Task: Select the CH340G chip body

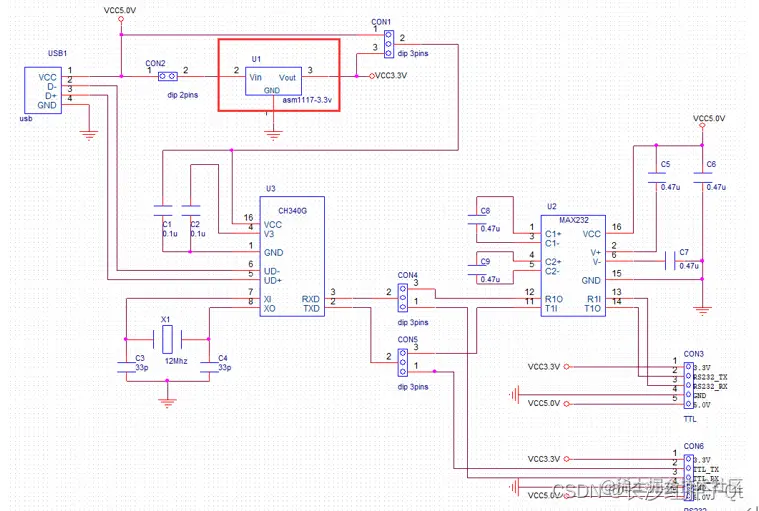Action: click(x=292, y=256)
